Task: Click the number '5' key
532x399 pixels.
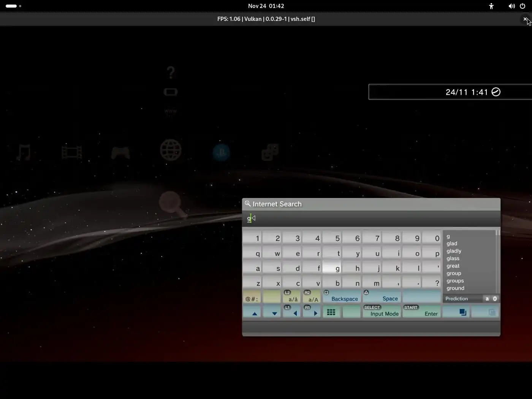Action: 332,237
